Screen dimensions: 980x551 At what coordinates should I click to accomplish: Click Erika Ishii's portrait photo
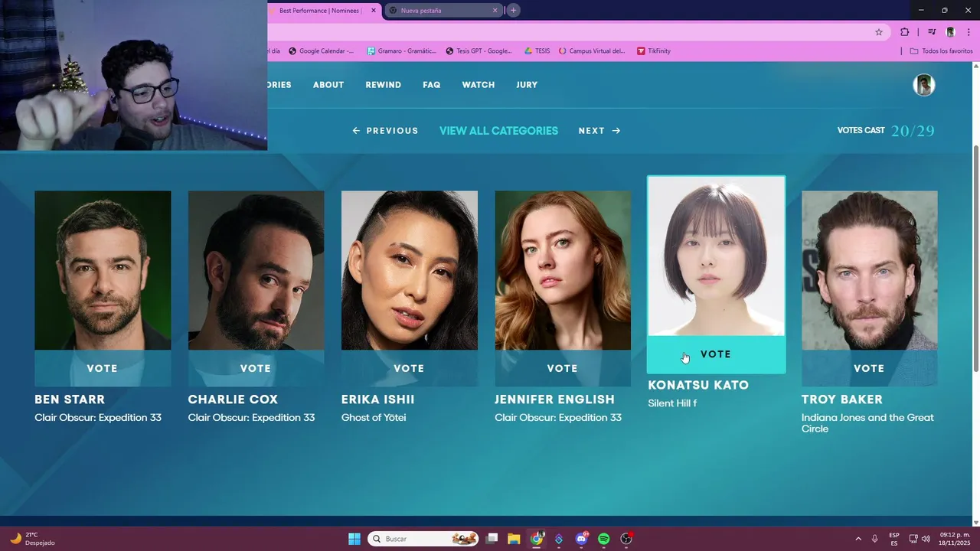[x=409, y=270]
